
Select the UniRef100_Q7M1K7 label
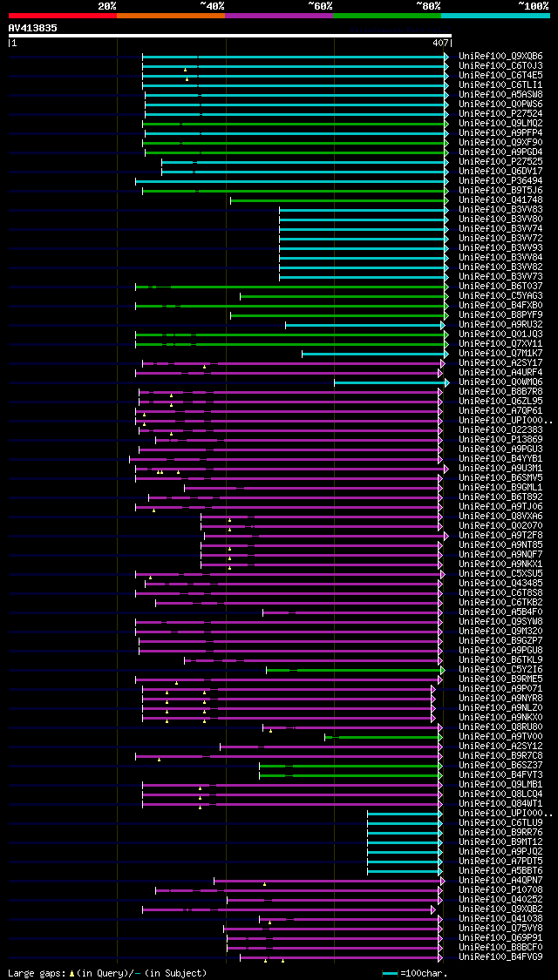click(x=500, y=353)
